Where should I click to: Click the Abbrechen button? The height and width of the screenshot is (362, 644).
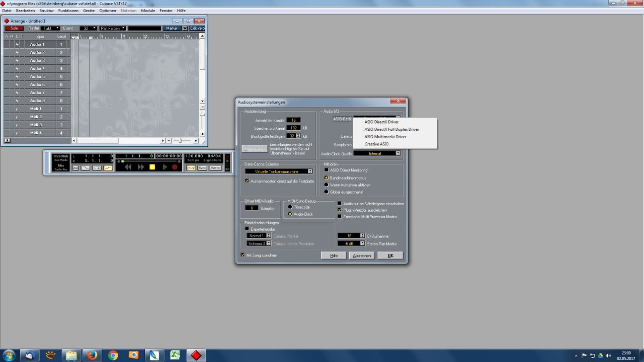(x=362, y=255)
